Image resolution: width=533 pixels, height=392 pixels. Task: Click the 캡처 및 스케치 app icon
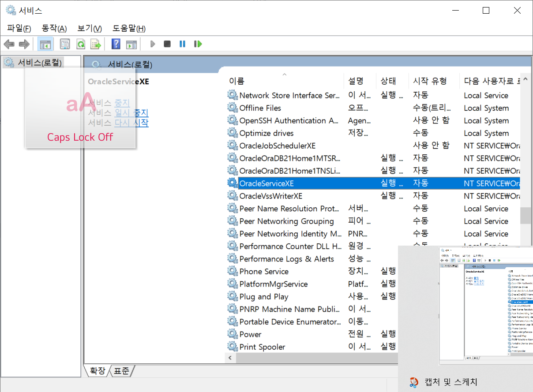tap(414, 382)
